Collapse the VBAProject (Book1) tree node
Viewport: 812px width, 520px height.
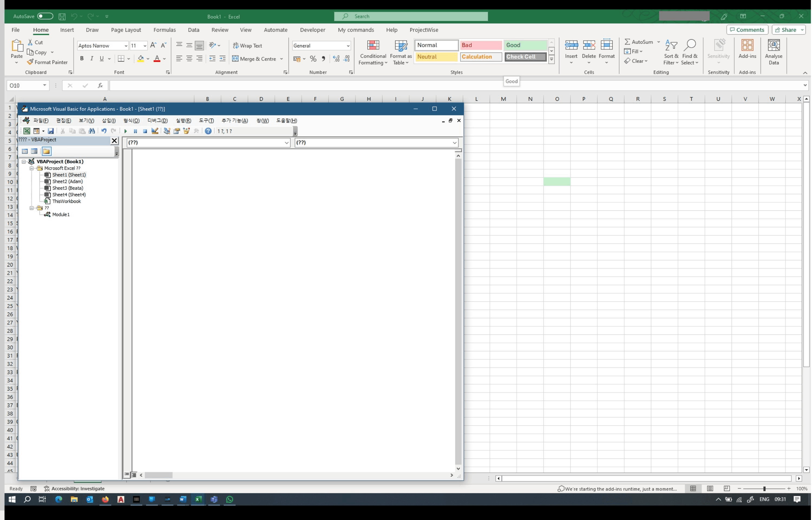coord(24,162)
